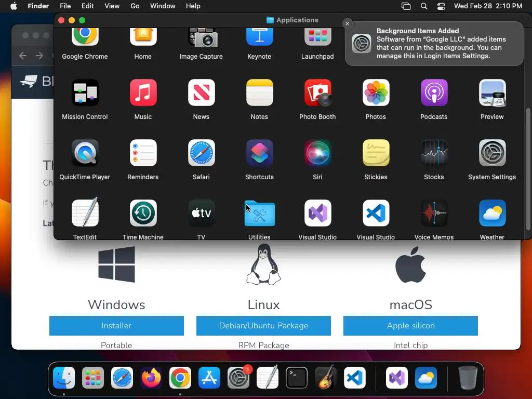
Task: Open the Stocks app
Action: pyautogui.click(x=434, y=153)
